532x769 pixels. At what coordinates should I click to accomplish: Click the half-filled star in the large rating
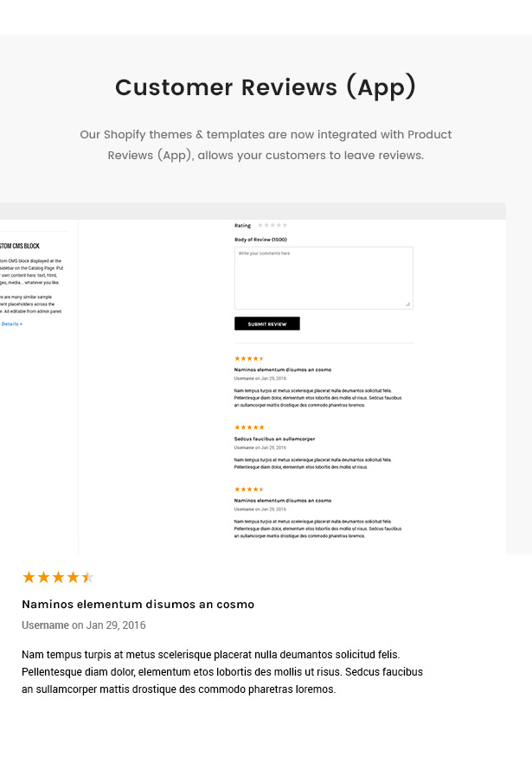point(87,577)
